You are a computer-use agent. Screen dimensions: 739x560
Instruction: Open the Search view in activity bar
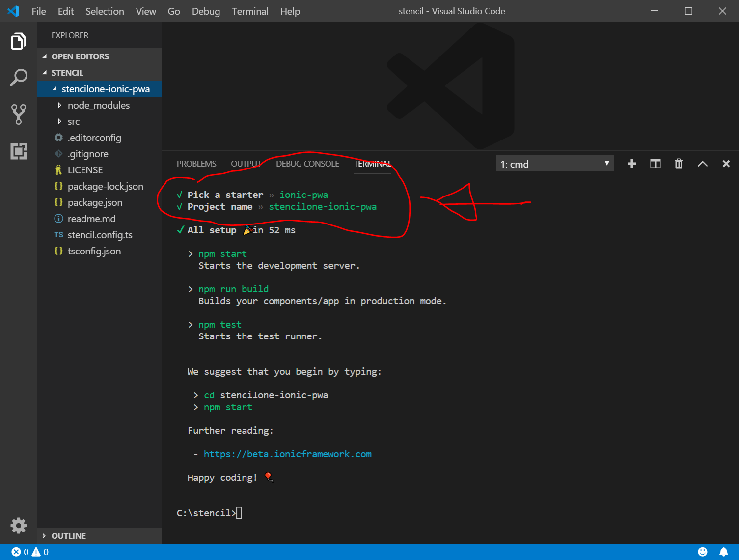click(18, 78)
